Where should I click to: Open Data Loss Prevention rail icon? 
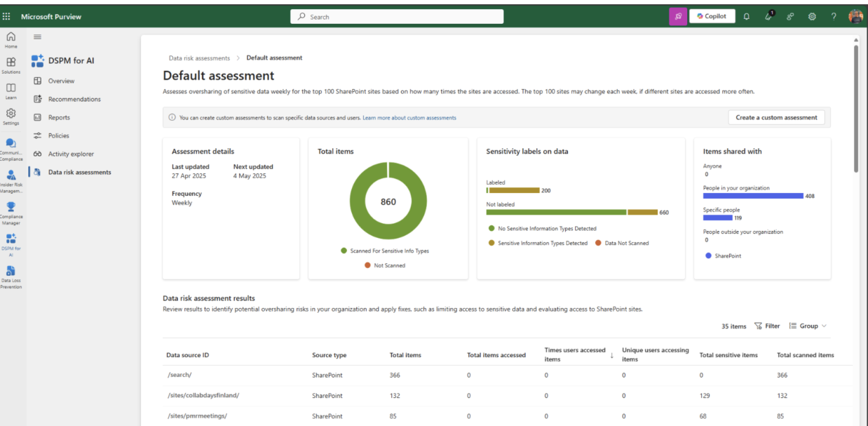tap(11, 278)
